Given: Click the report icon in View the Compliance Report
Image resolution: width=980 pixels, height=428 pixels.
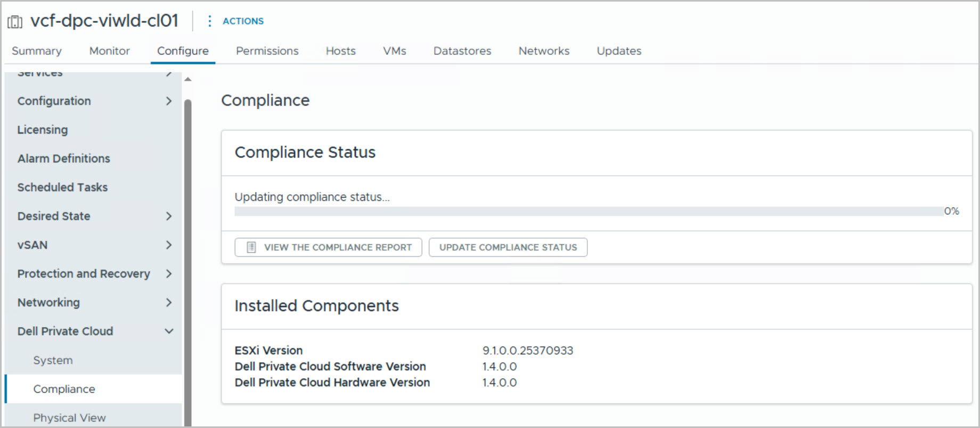Looking at the screenshot, I should (x=251, y=247).
